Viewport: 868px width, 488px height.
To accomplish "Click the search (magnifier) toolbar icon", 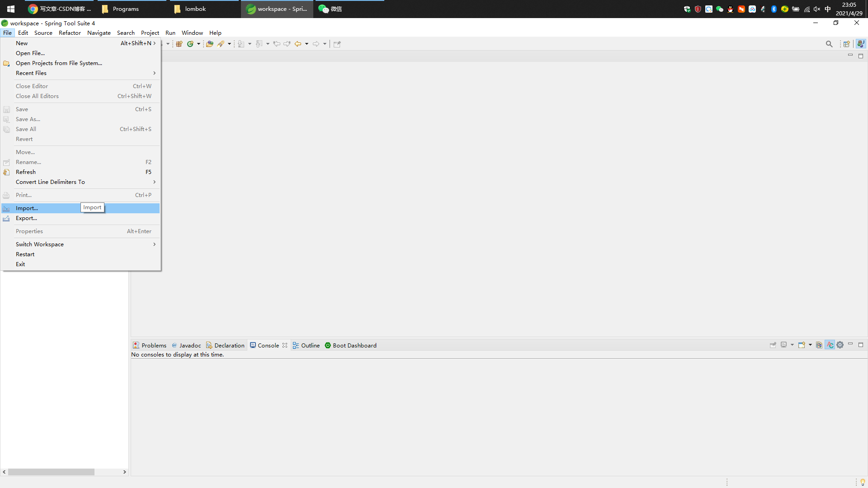I will 829,44.
